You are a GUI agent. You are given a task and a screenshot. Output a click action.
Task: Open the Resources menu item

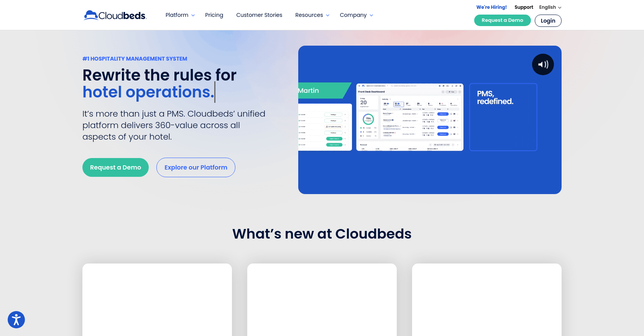click(x=309, y=15)
